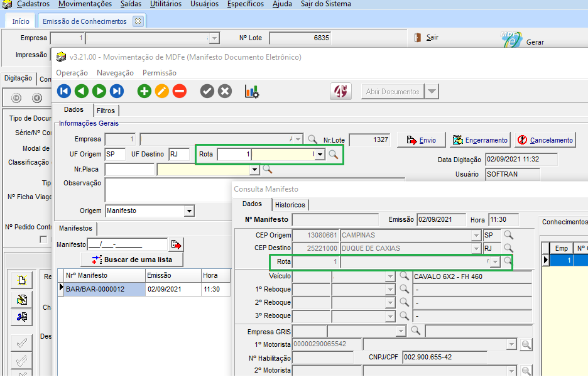Image resolution: width=588 pixels, height=377 pixels.
Task: Switch to the Historicos tab
Action: [x=290, y=205]
